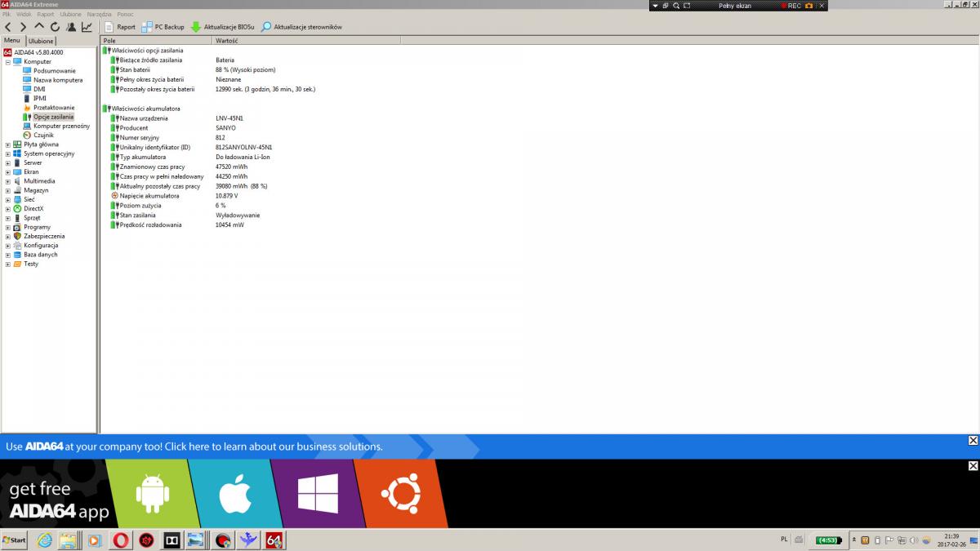The width and height of the screenshot is (980, 551).
Task: Click the Refresh toolbar icon
Action: 55,27
